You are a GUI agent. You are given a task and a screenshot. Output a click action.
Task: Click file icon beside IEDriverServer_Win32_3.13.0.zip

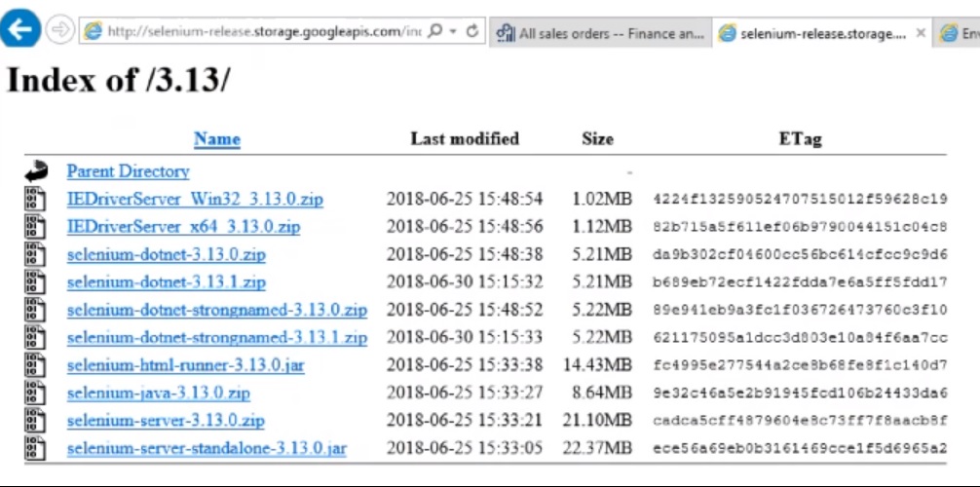pos(35,199)
